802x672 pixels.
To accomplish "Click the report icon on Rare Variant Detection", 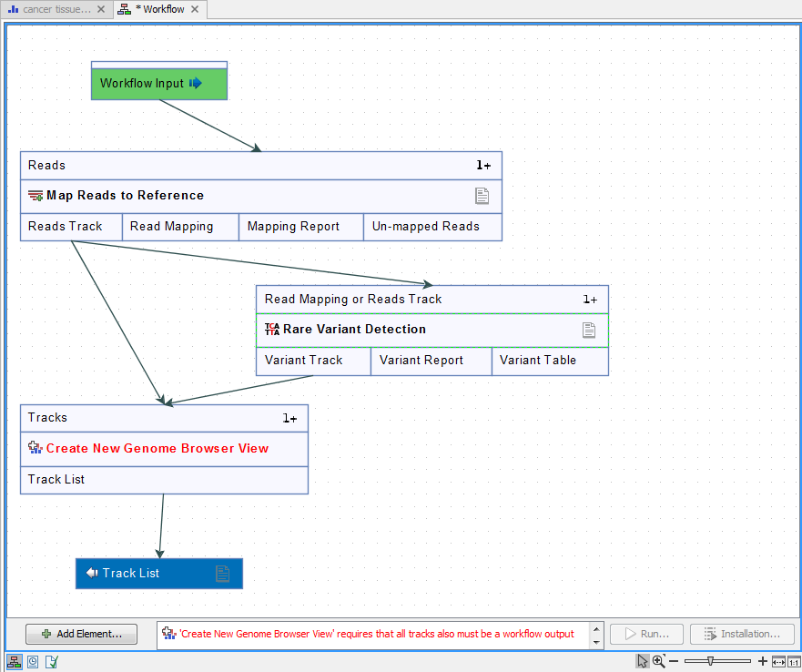I will pos(588,330).
